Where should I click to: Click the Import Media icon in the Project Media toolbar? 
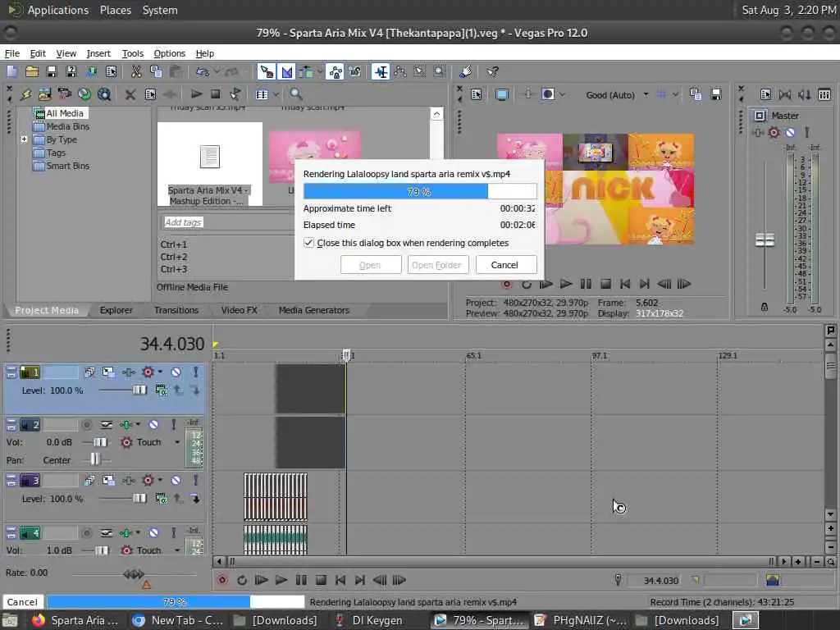[44, 94]
